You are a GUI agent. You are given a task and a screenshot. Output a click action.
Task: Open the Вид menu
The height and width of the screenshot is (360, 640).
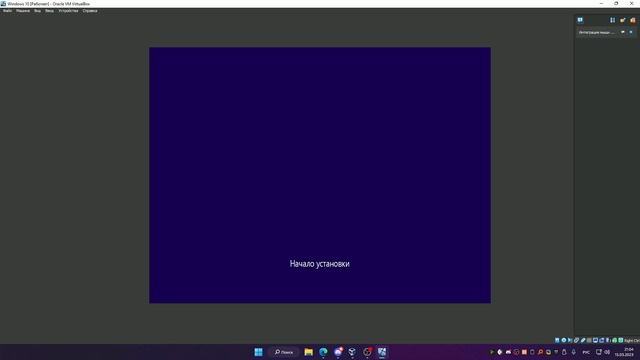[37, 11]
